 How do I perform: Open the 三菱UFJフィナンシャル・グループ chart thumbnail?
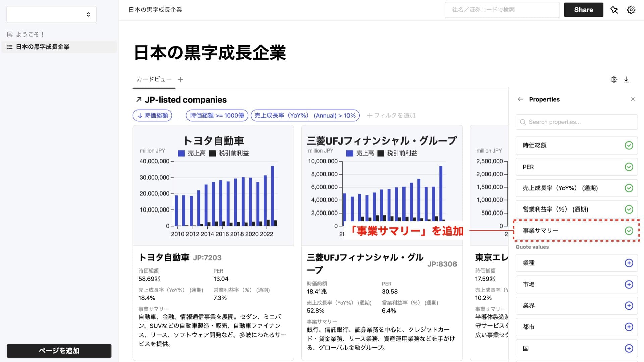coord(382,186)
